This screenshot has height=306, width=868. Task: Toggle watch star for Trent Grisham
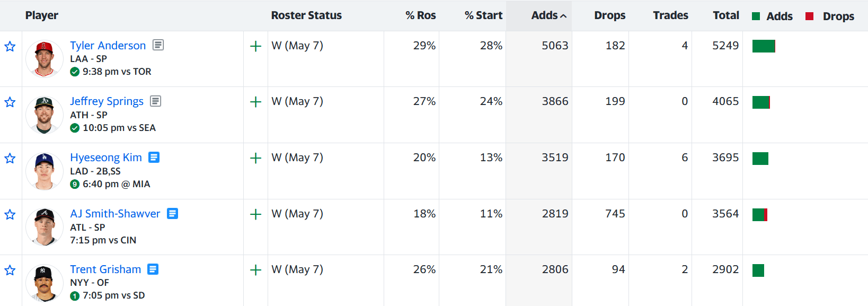pos(10,270)
